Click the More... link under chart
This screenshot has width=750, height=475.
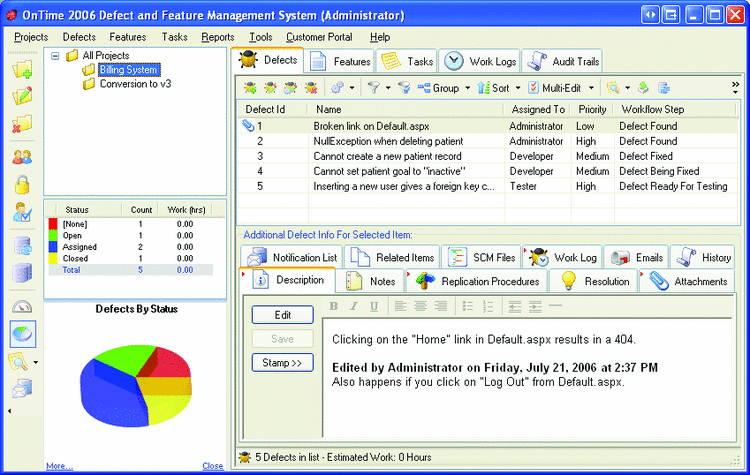59,466
